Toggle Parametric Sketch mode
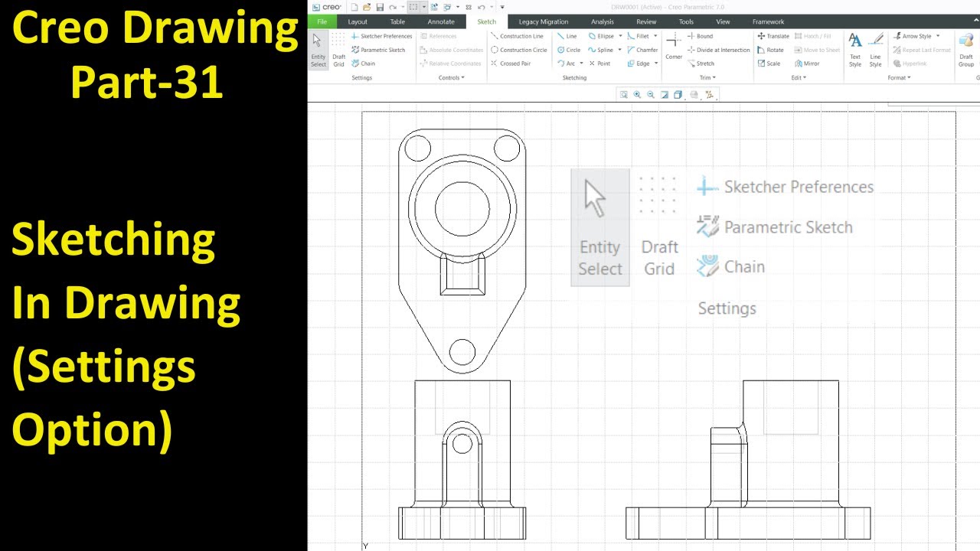Image resolution: width=980 pixels, height=551 pixels. (x=377, y=50)
